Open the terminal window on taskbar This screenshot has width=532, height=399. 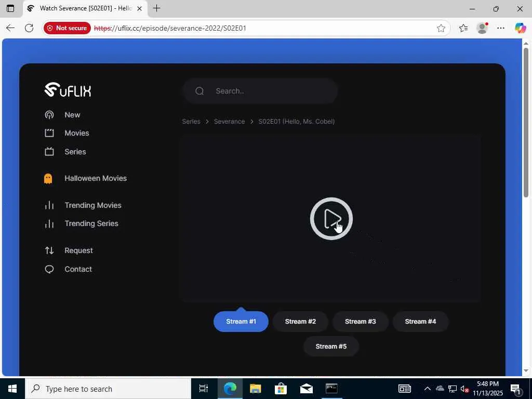[331, 389]
